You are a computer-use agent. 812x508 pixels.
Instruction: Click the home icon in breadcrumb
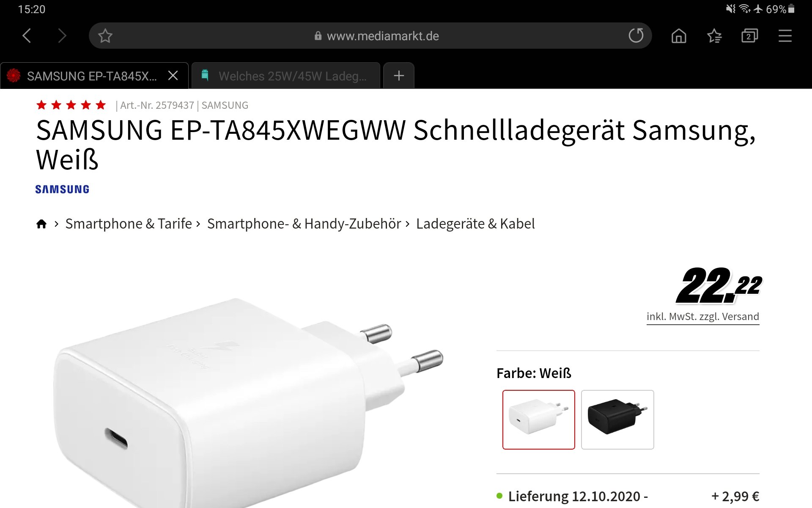tap(41, 224)
